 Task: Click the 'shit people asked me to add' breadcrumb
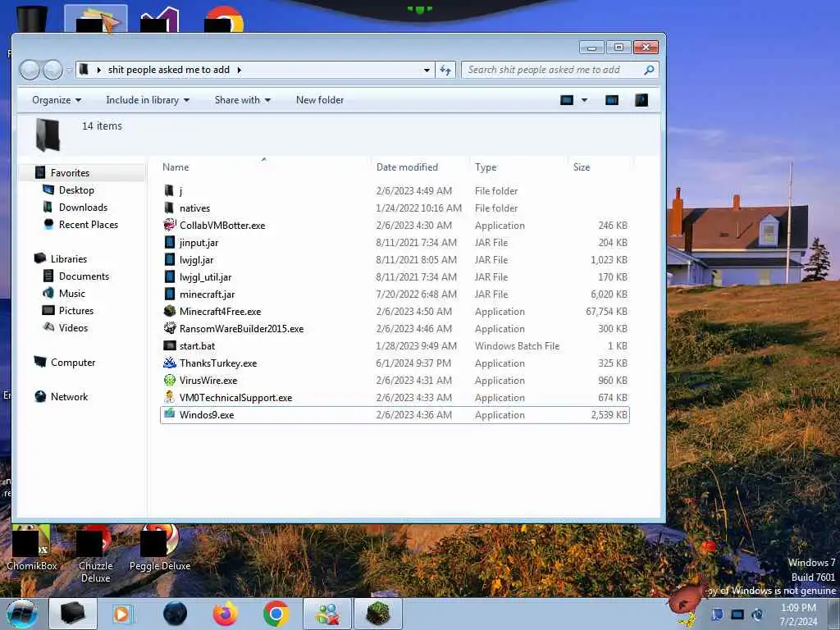pyautogui.click(x=169, y=70)
